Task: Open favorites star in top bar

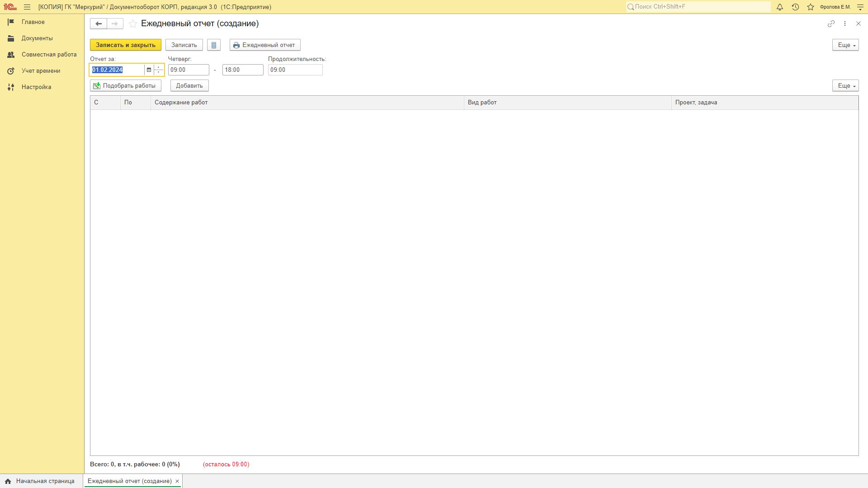Action: pyautogui.click(x=811, y=7)
